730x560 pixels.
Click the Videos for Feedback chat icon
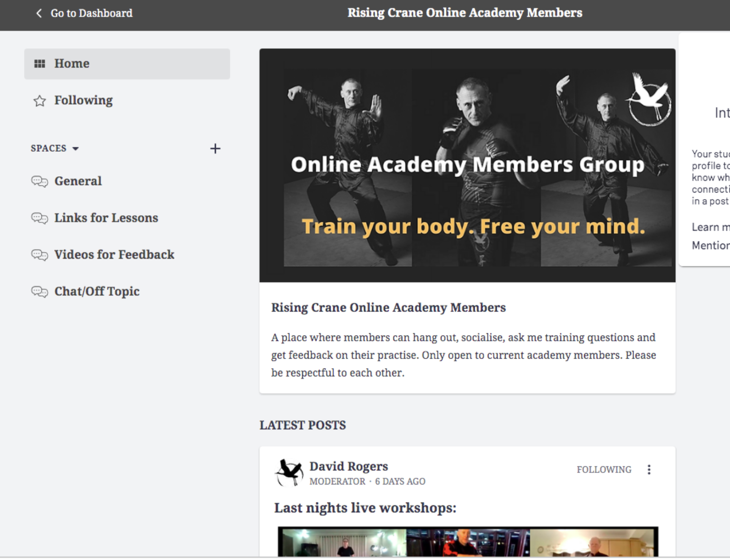pyautogui.click(x=39, y=255)
